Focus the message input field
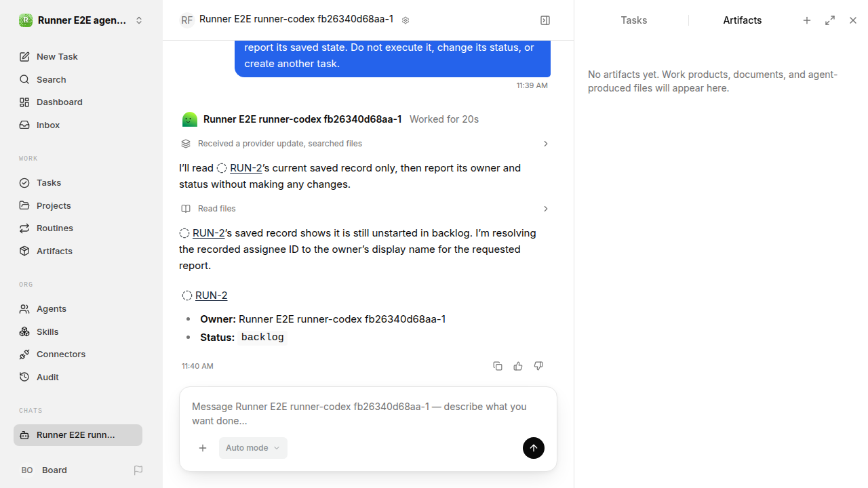This screenshot has height=488, width=868. tap(368, 413)
